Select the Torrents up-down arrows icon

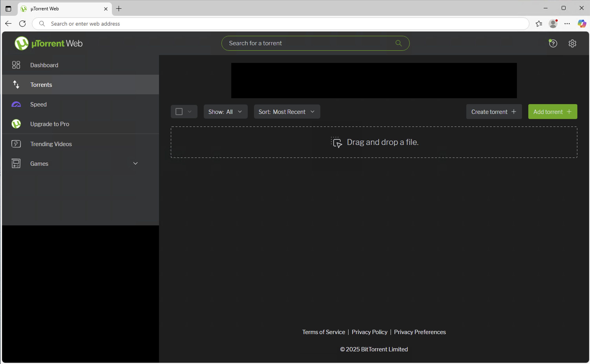click(x=16, y=84)
